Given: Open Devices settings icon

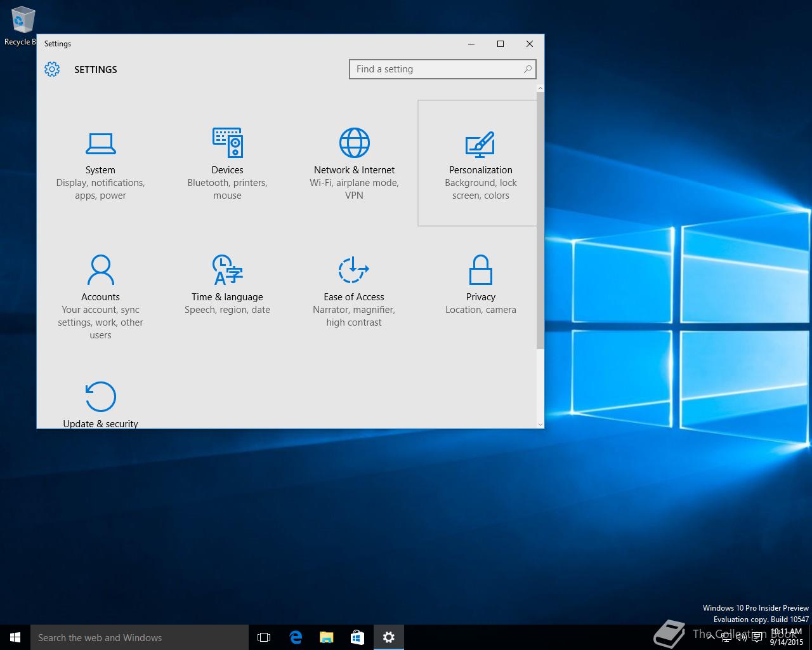Looking at the screenshot, I should (227, 143).
